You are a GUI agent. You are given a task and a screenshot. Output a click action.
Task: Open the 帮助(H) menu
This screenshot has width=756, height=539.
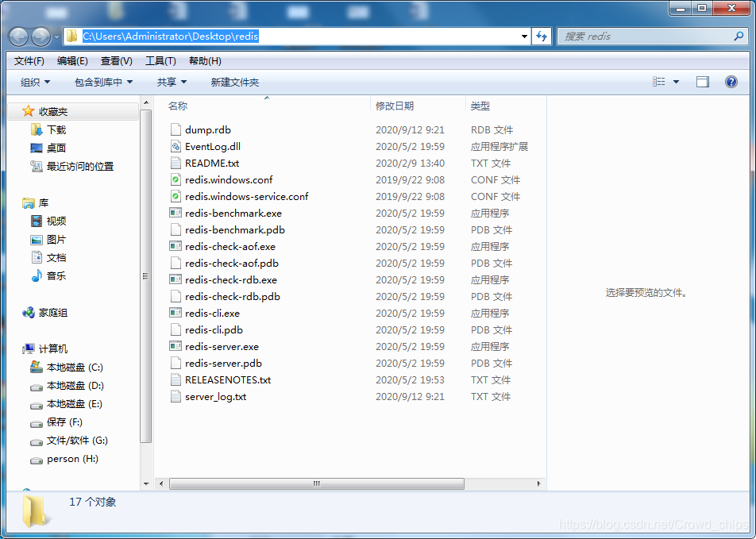(205, 61)
